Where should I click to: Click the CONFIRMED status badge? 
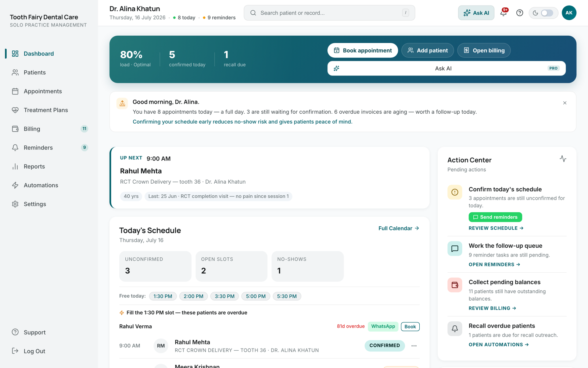click(385, 346)
